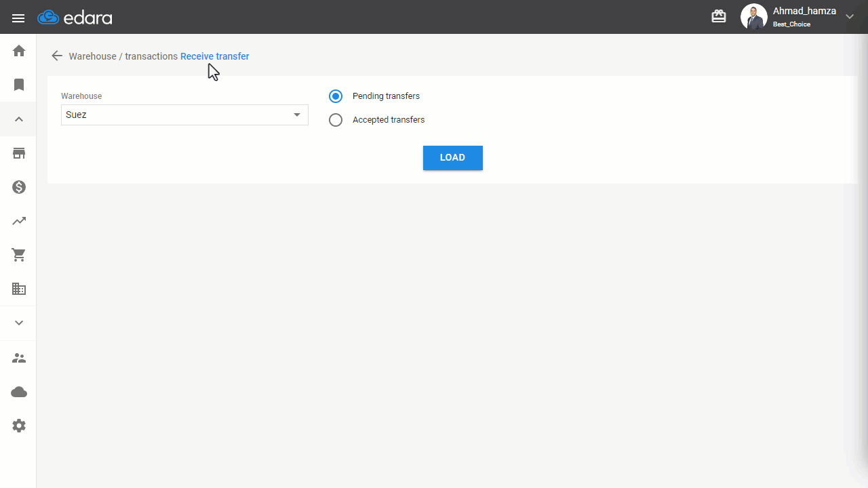Open the gift box icon in header
The image size is (868, 488).
coord(719,16)
